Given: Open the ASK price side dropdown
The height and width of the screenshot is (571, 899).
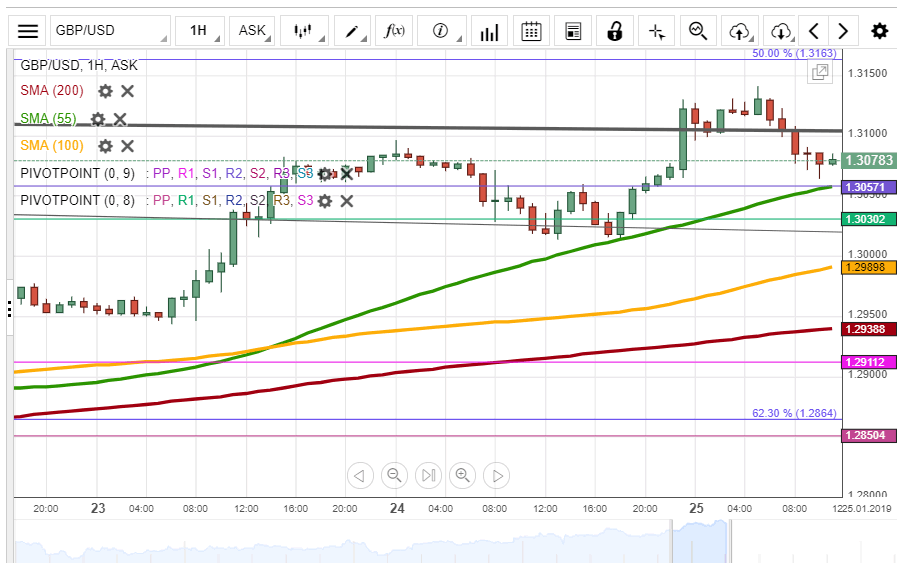Looking at the screenshot, I should [253, 31].
